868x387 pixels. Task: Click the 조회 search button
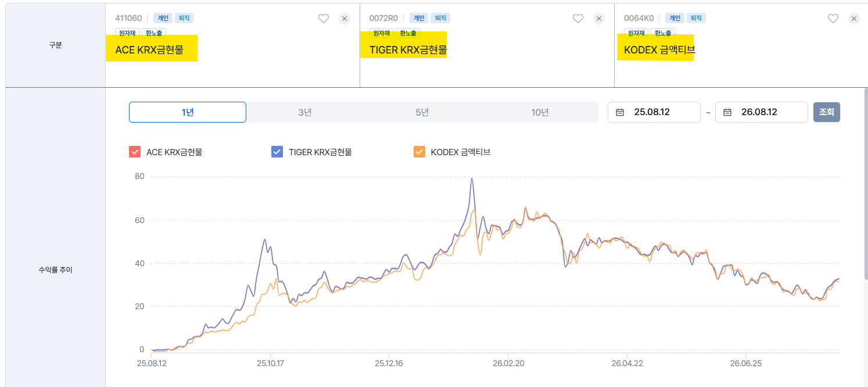click(827, 112)
